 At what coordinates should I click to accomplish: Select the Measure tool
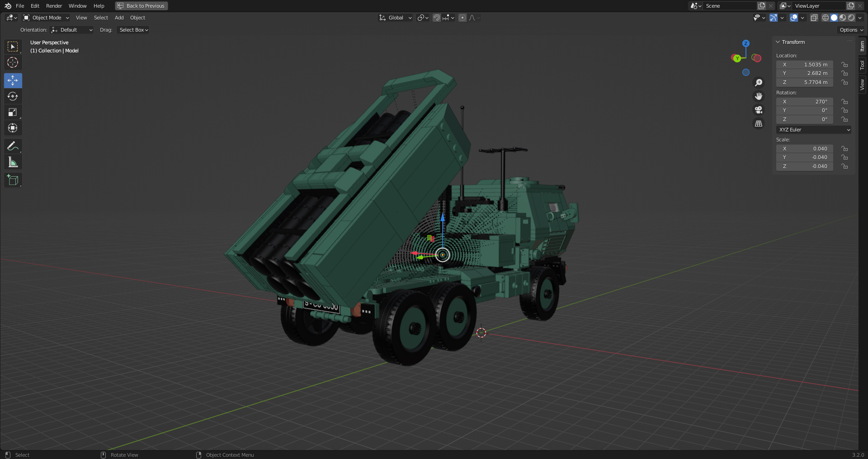pyautogui.click(x=13, y=162)
